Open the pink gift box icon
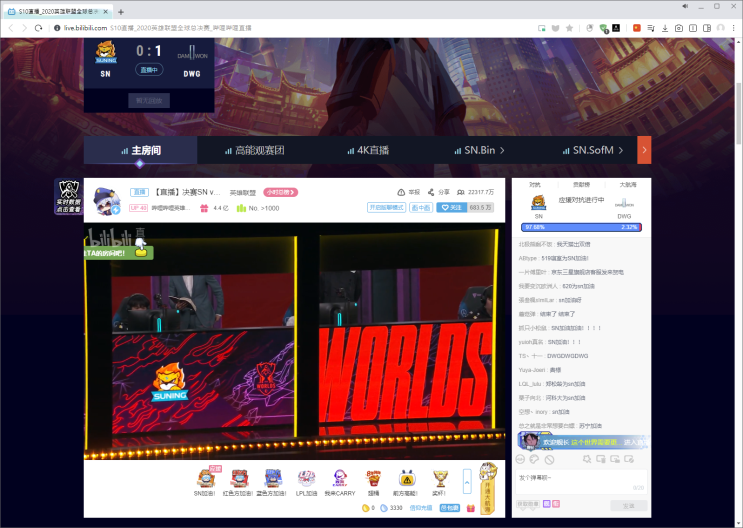This screenshot has height=528, width=743. 471,508
